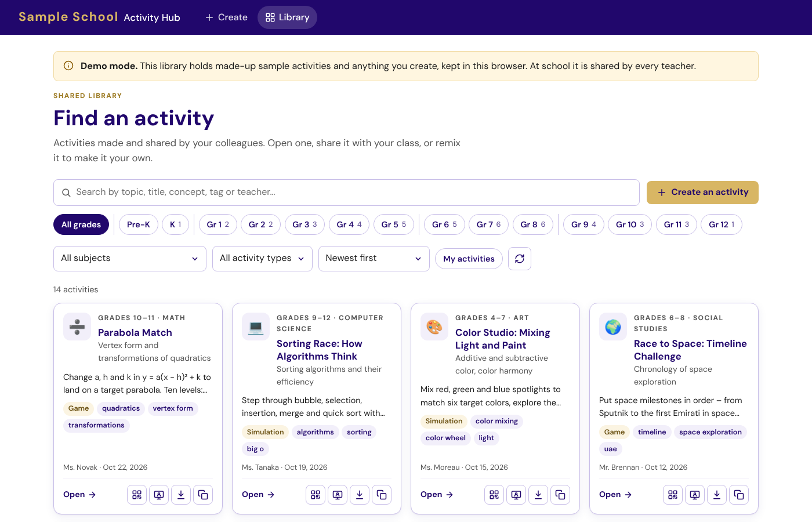Viewport: 812px width, 522px height.
Task: Open the Sorting Race activity
Action: pyautogui.click(x=258, y=495)
